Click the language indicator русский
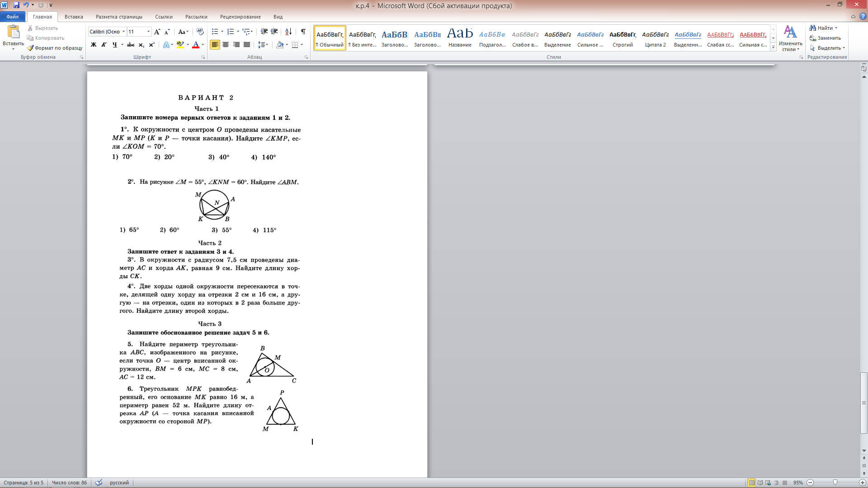868x488 pixels. tap(119, 483)
